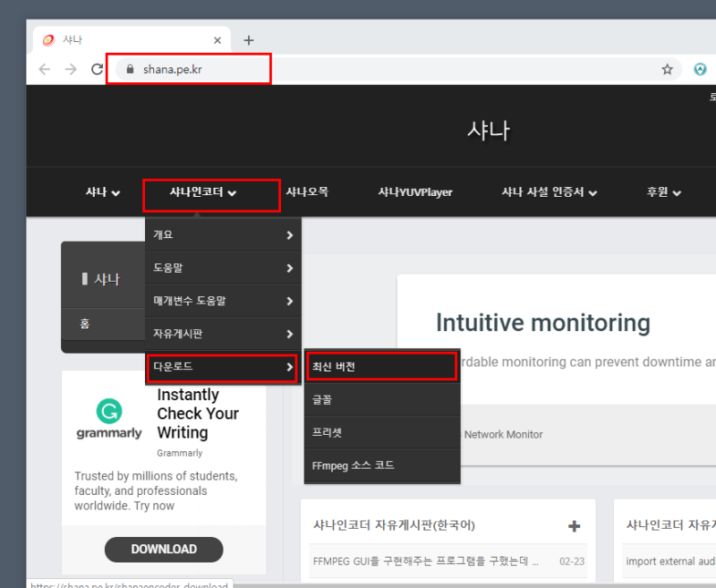Expand 샤나인코더 자유게시판(한국어) with plus icon
The height and width of the screenshot is (588, 716).
[574, 526]
